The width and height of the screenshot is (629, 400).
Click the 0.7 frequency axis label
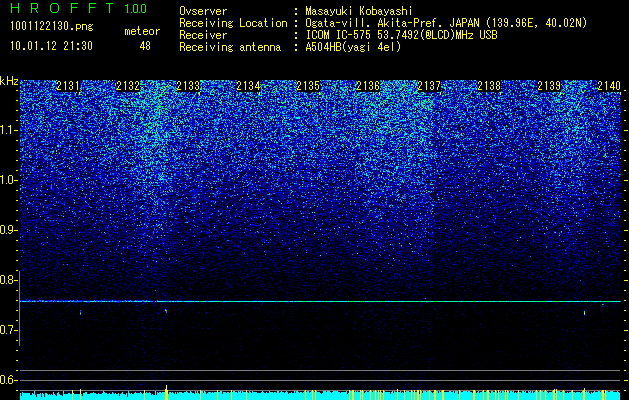[x=9, y=330]
